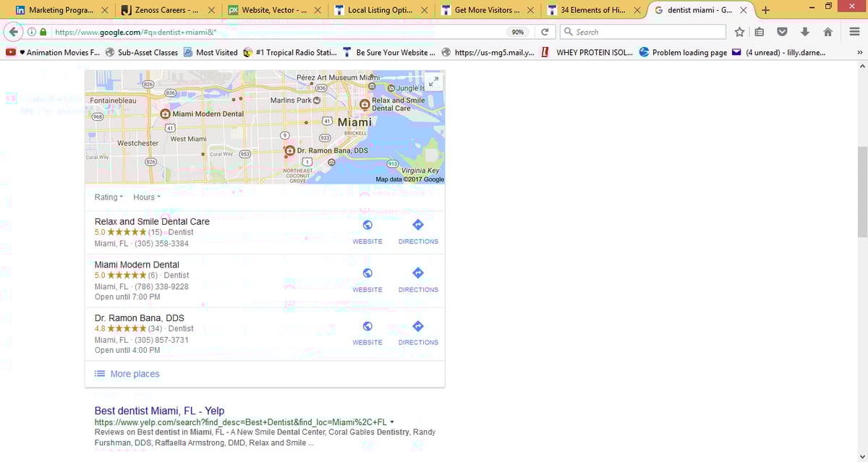Viewport: 868px width, 462px height.
Task: Open Relax and Smile Dental Care listing
Action: 152,221
